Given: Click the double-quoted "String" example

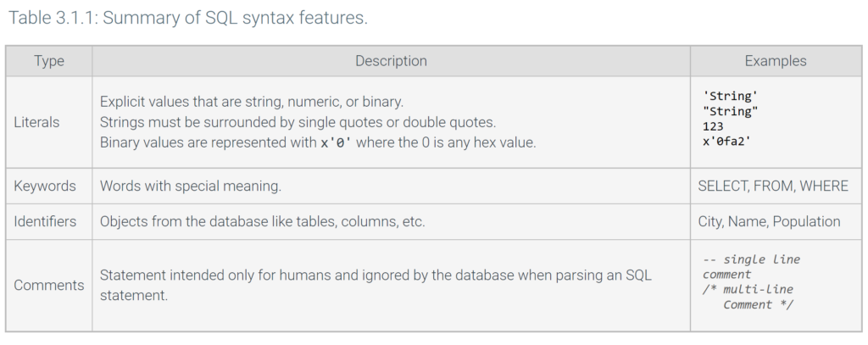Looking at the screenshot, I should click(730, 111).
